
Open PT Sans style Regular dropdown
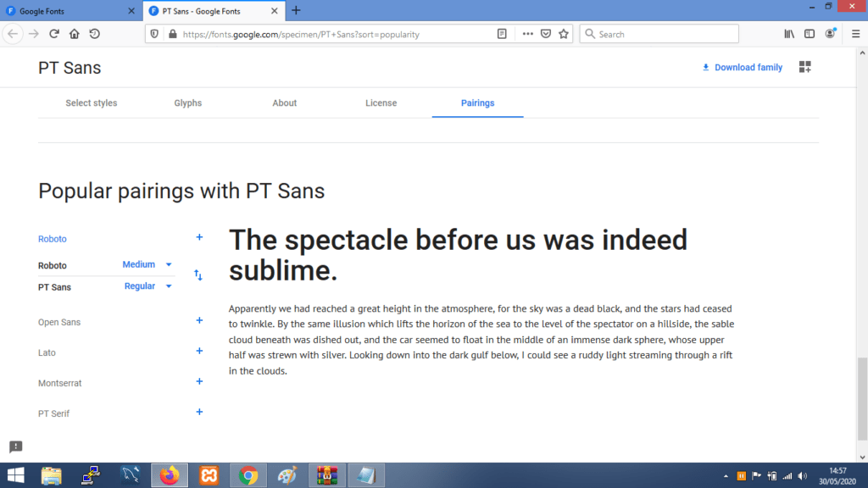147,286
